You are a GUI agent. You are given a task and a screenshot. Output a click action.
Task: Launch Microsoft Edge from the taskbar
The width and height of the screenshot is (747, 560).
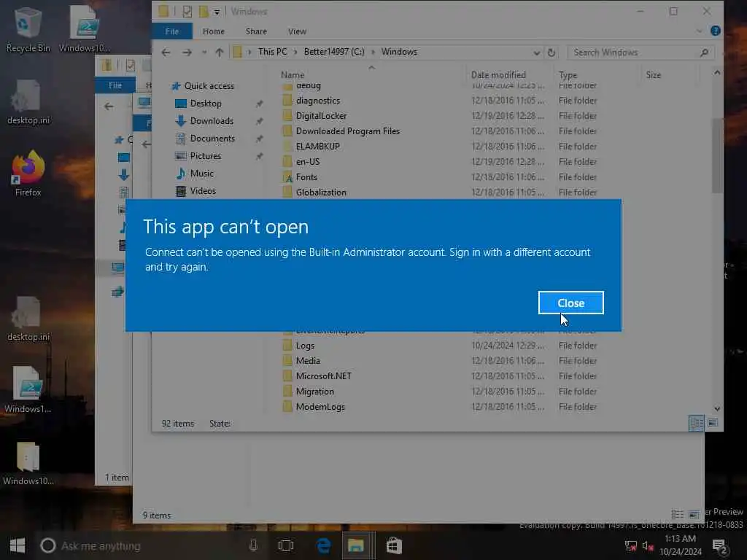[x=324, y=545]
